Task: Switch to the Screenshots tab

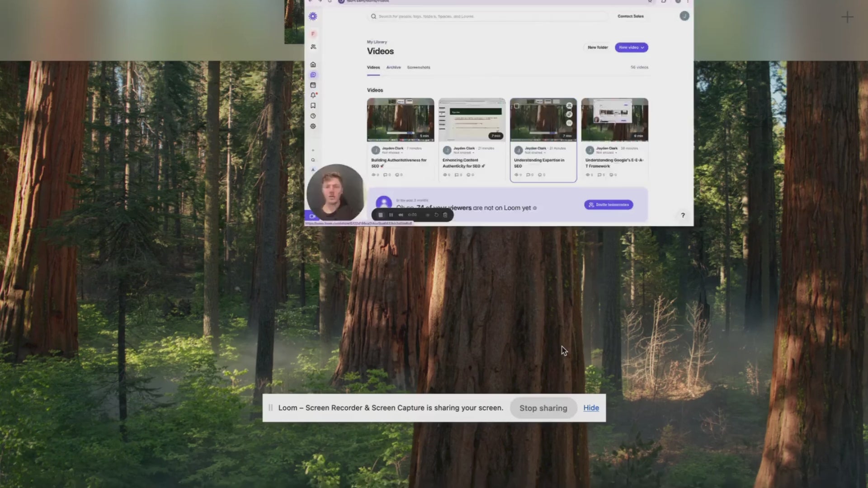Action: click(x=418, y=67)
